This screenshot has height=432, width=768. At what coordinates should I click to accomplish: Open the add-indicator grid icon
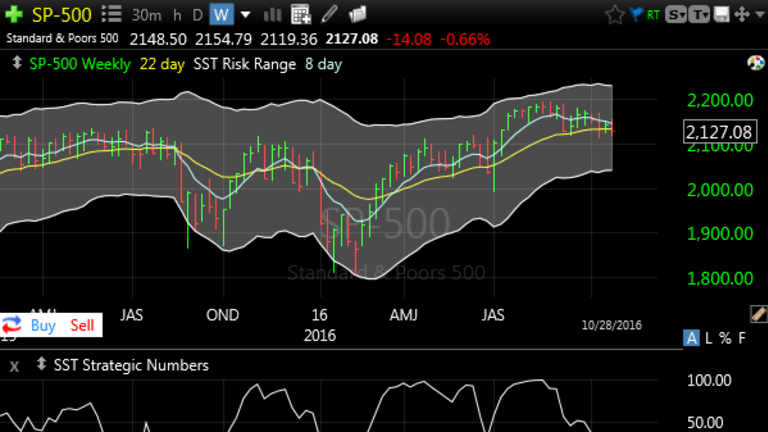click(301, 15)
